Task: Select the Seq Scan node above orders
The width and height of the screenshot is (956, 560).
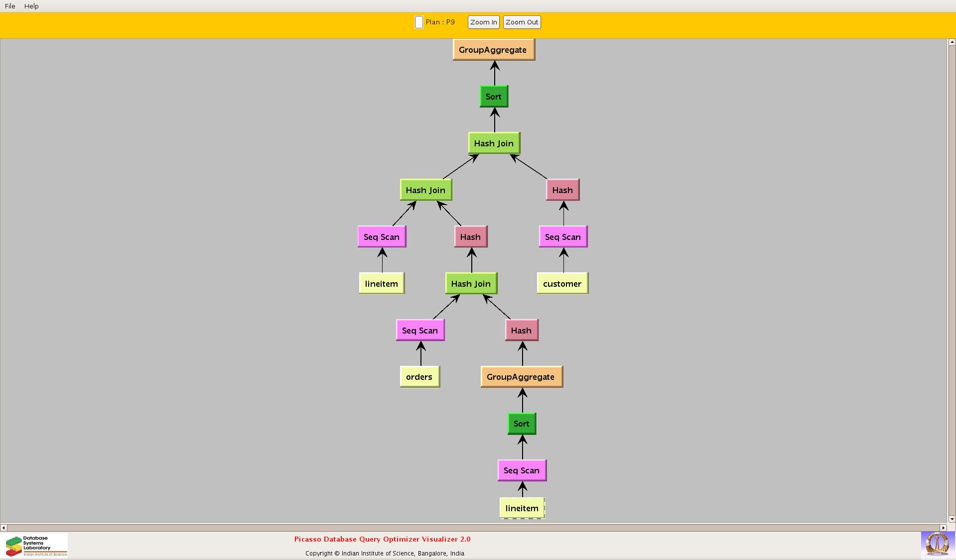Action: pos(420,331)
